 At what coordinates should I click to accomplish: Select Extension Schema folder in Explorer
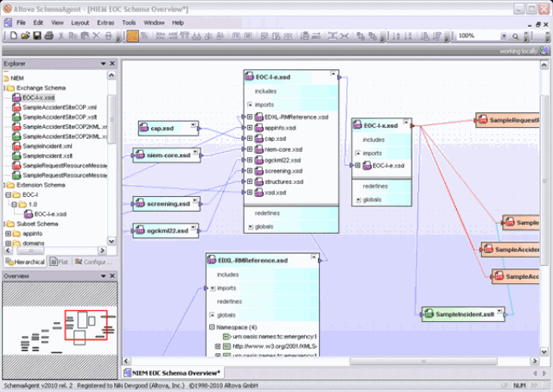(41, 185)
